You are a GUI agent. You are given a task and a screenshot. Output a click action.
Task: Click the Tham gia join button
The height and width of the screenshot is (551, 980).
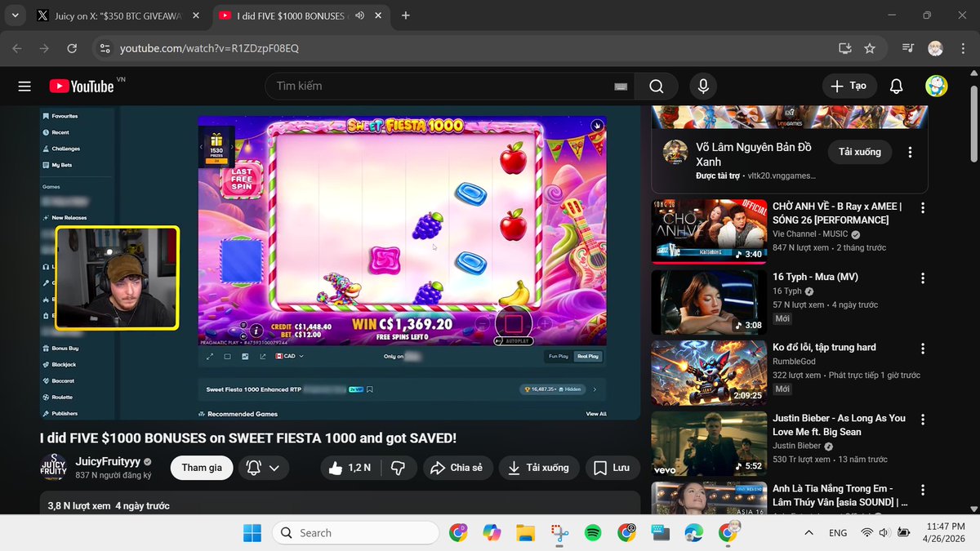click(202, 468)
